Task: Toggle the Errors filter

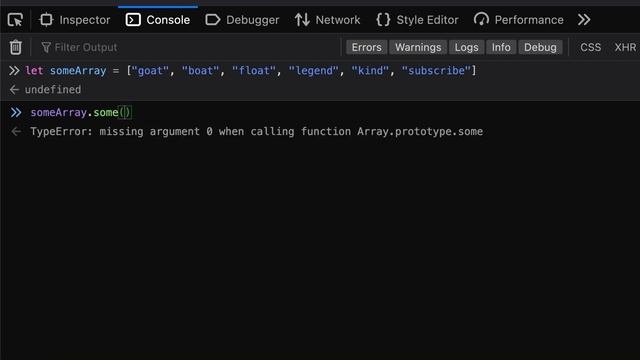Action: [367, 47]
